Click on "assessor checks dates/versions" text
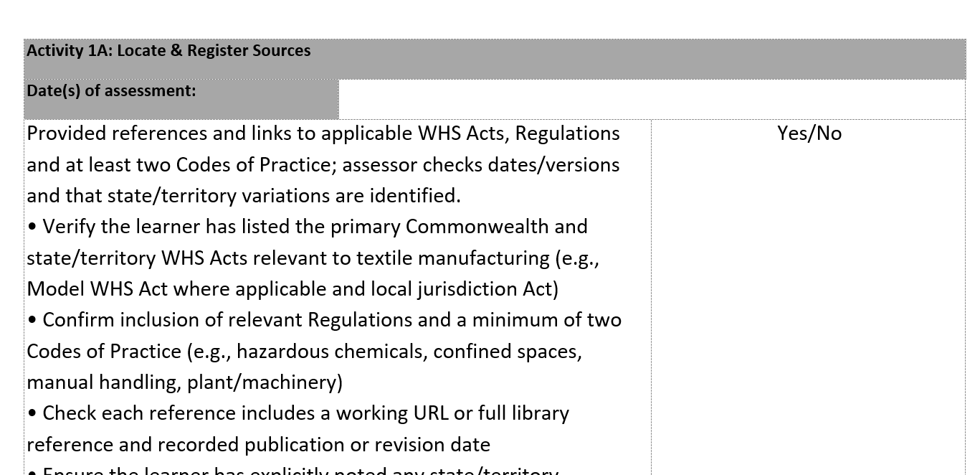The width and height of the screenshot is (980, 475). (480, 165)
